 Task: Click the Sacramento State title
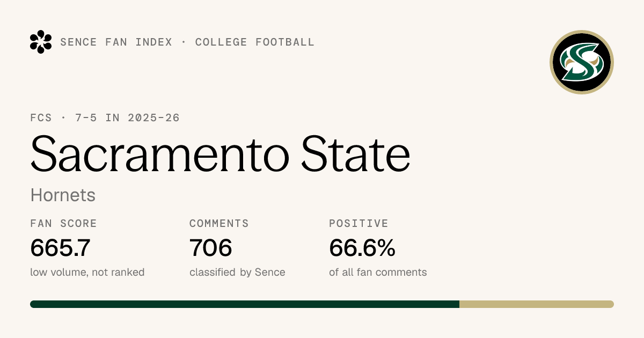[x=220, y=153]
